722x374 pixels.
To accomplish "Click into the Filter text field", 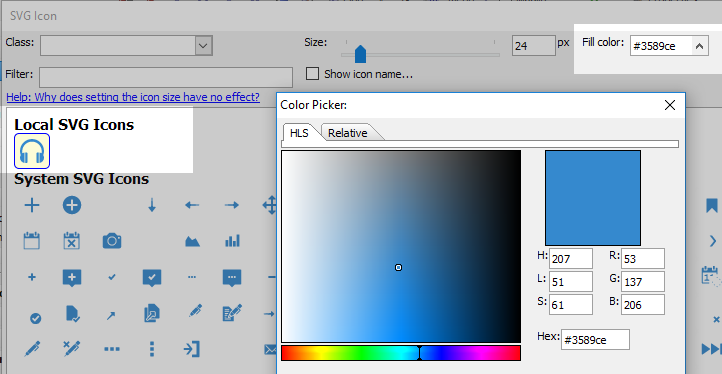I will point(166,77).
